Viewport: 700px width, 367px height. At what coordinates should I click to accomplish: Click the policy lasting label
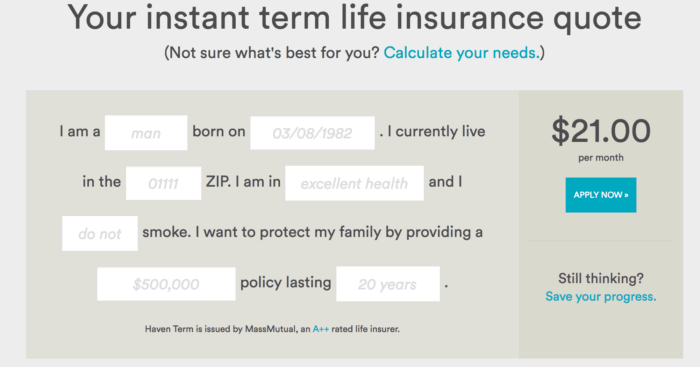(x=286, y=282)
